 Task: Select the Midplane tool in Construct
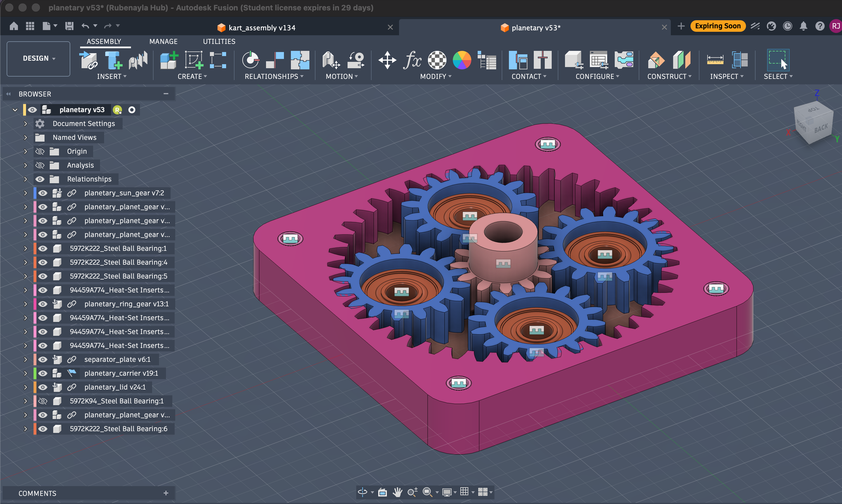pos(681,60)
